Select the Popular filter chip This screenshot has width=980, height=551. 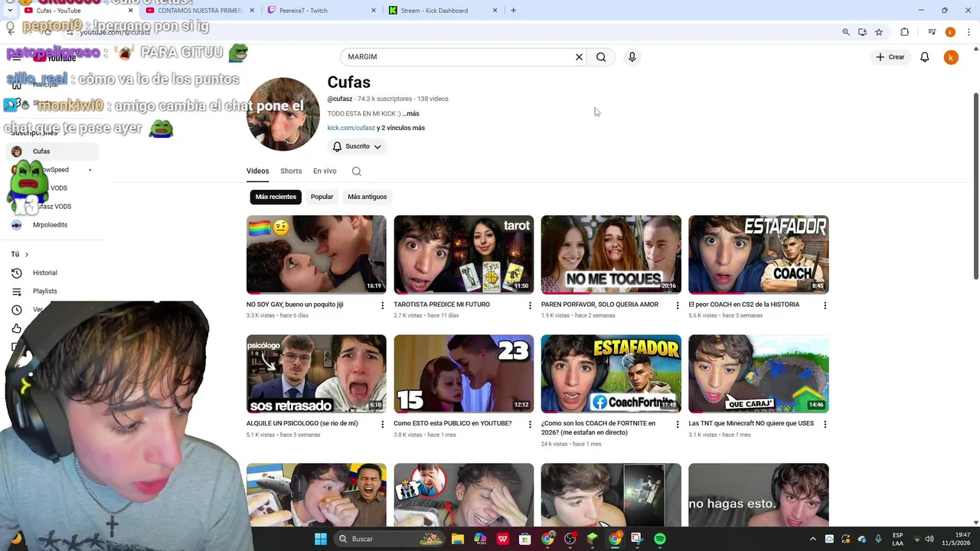(x=322, y=197)
